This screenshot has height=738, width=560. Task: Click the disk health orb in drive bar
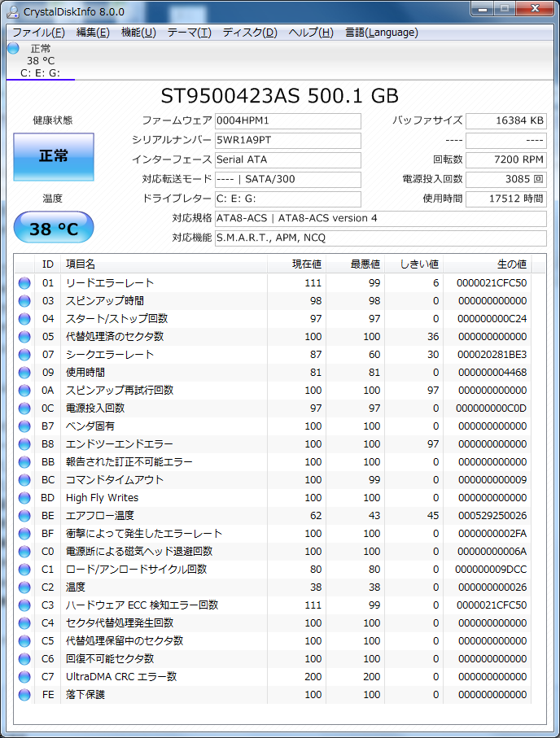[x=13, y=48]
